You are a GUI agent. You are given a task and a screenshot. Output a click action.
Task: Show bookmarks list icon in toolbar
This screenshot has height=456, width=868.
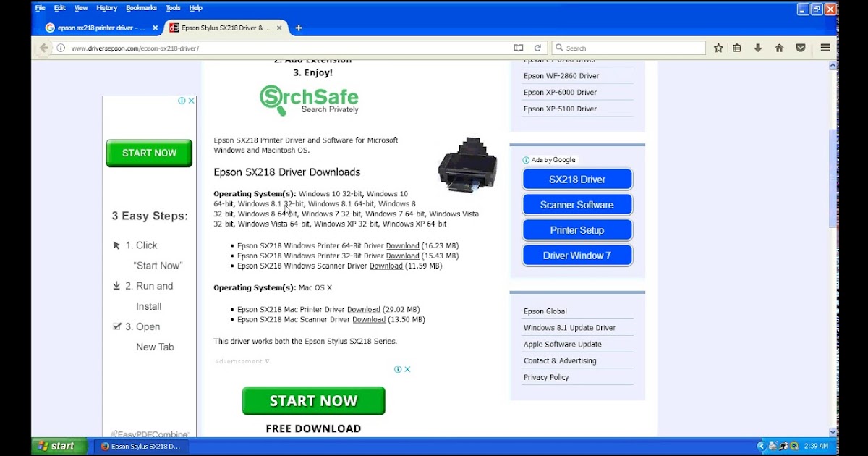tap(737, 48)
